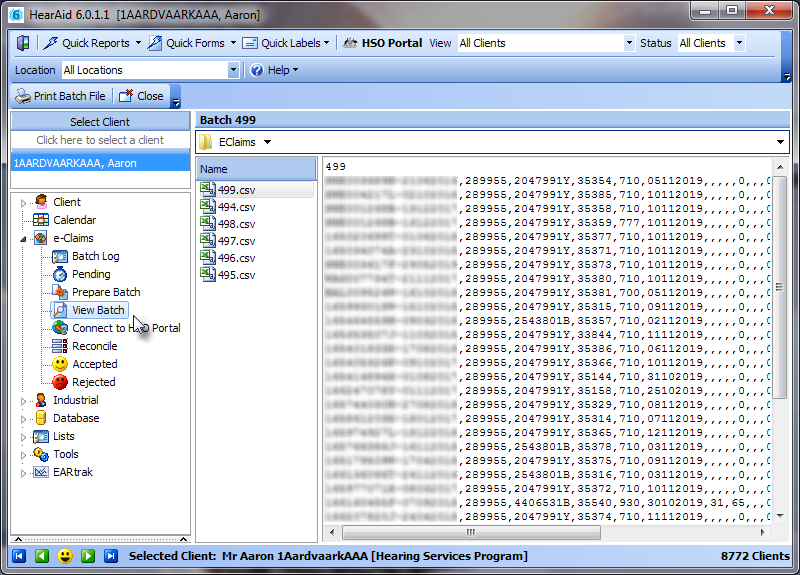Collapse the e-Claims tree node

click(x=23, y=238)
